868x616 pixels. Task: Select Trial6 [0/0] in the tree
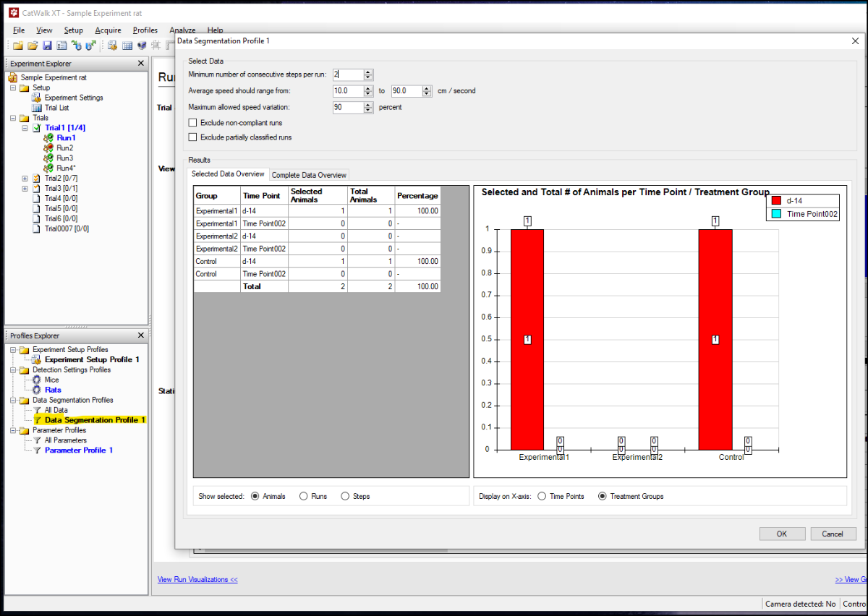[x=61, y=218]
